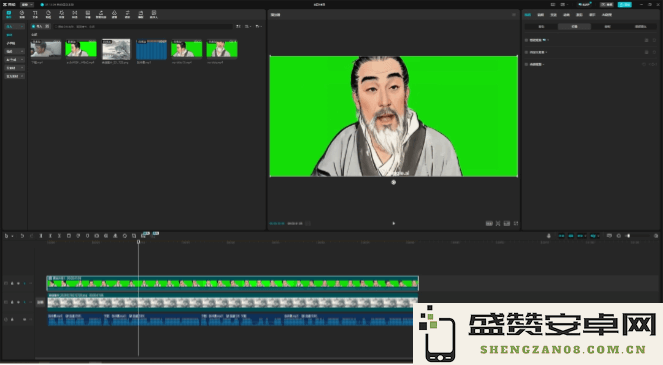Click the Cover button beside the image track
This screenshot has height=365, width=663.
(x=40, y=302)
